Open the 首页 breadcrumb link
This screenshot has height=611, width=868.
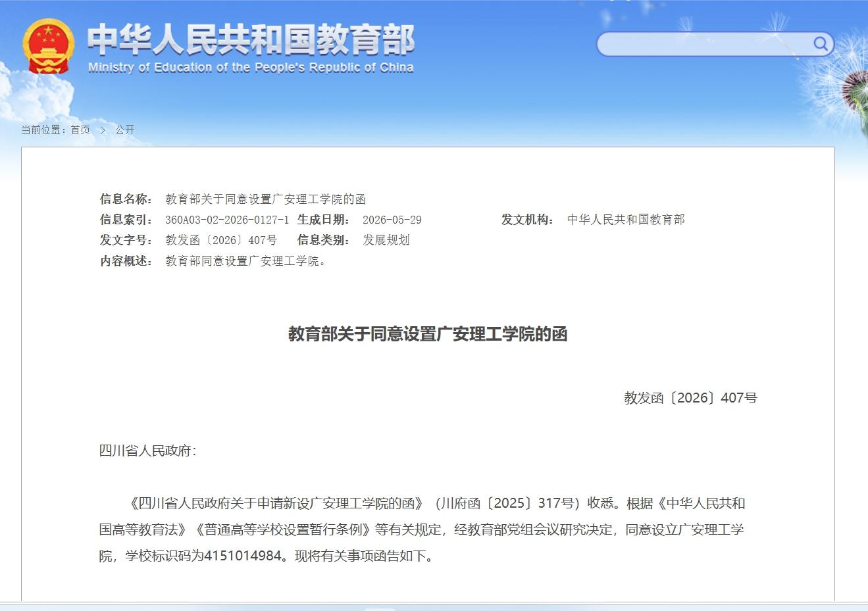pyautogui.click(x=80, y=130)
